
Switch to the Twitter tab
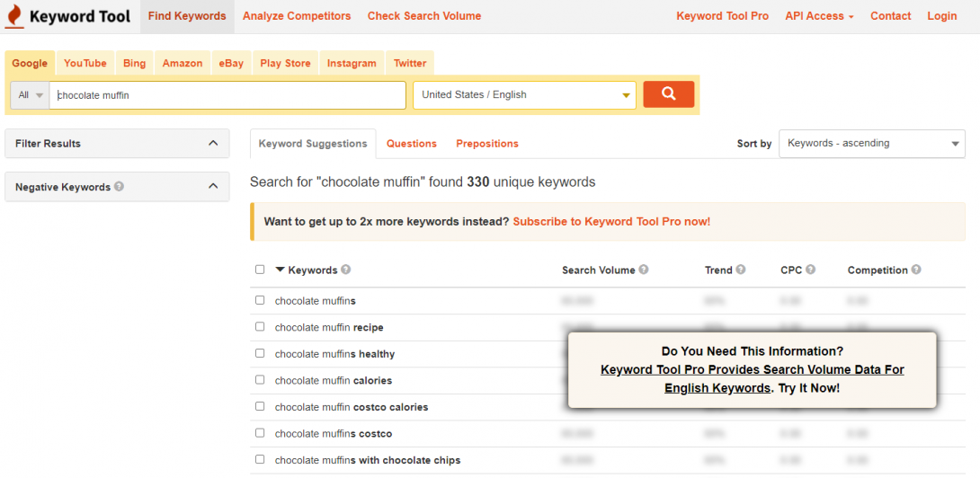coord(410,63)
